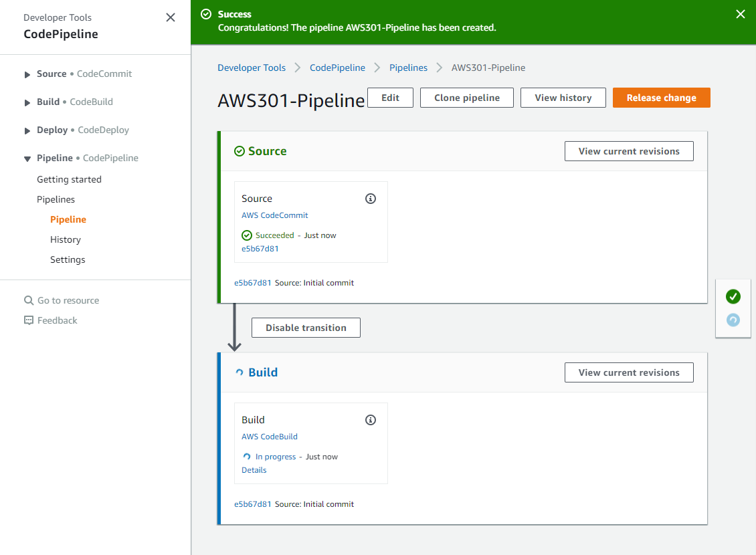Click the 'In progress' status text
This screenshot has height=555, width=756.
pos(275,457)
